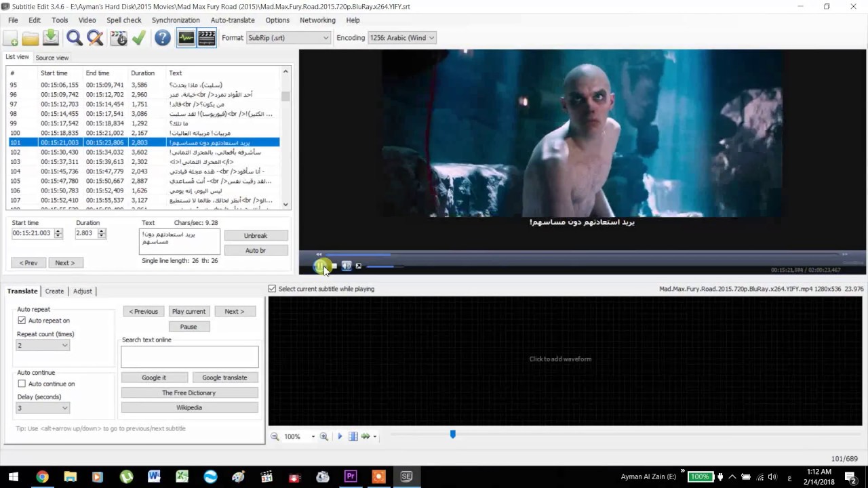Select subtitle row 104 in the list
The width and height of the screenshot is (868, 488).
144,171
